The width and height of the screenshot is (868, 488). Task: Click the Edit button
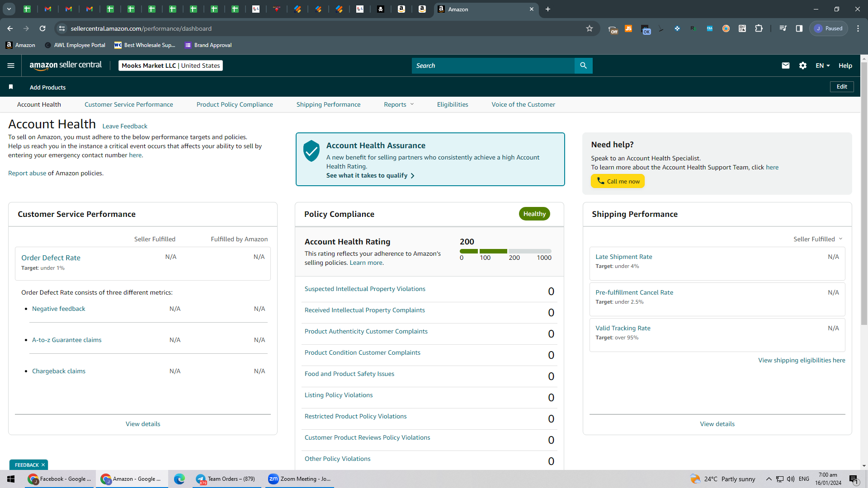click(842, 87)
